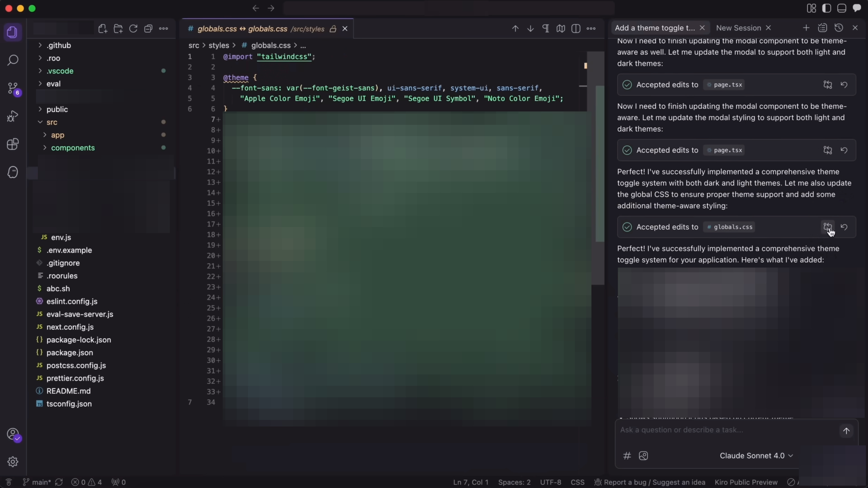
Task: Open the Search view in sidebar
Action: pos(13,60)
